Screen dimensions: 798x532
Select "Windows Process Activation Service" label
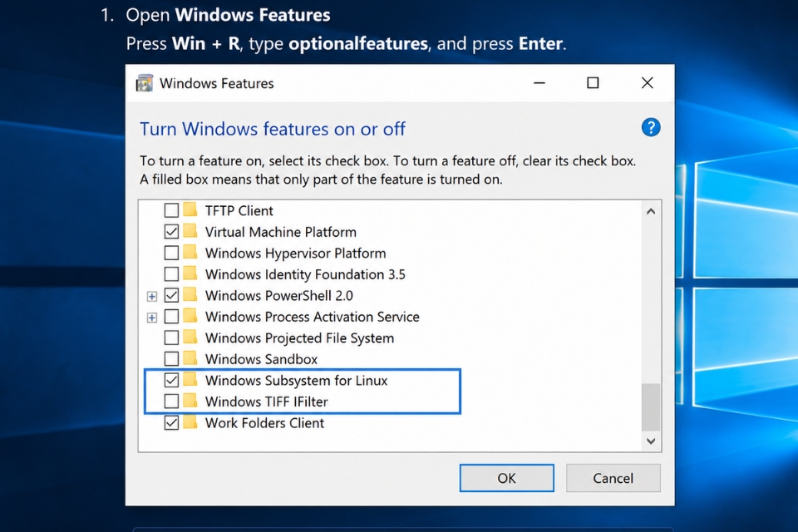pyautogui.click(x=312, y=318)
